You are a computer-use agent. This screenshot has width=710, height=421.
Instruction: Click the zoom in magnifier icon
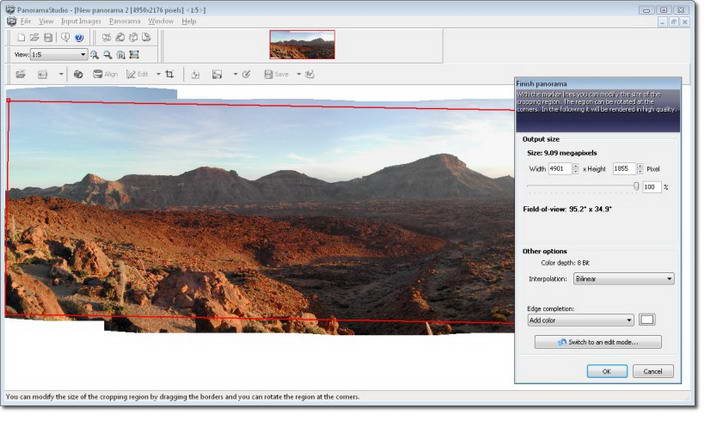click(x=95, y=55)
